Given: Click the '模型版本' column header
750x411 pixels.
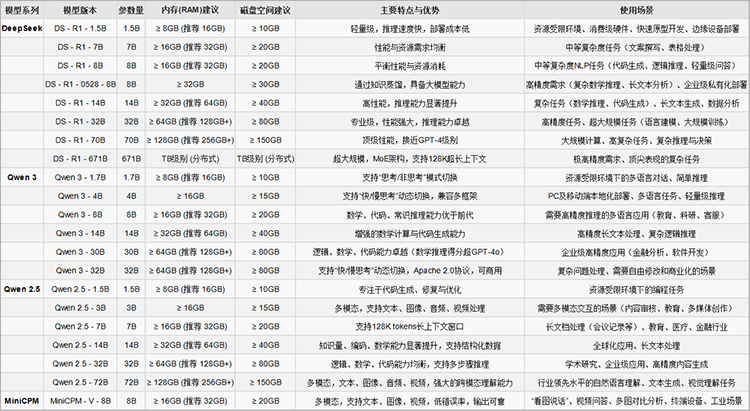Looking at the screenshot, I should 80,10.
